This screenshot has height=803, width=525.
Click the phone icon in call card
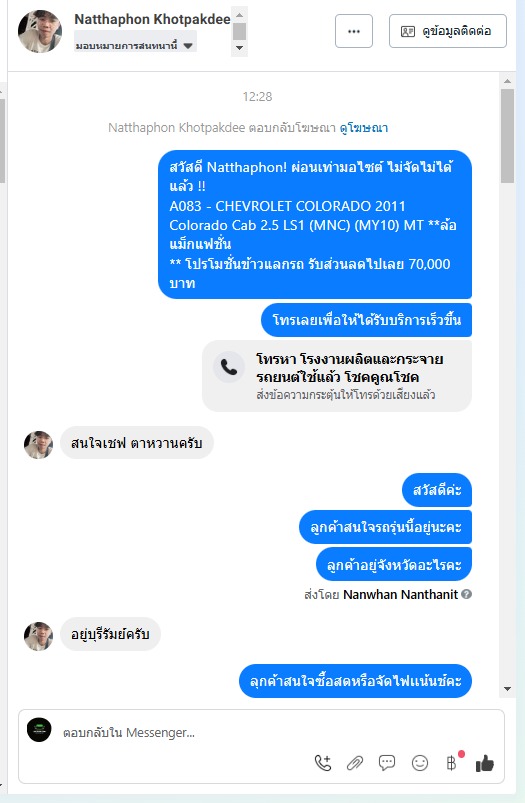click(x=228, y=367)
